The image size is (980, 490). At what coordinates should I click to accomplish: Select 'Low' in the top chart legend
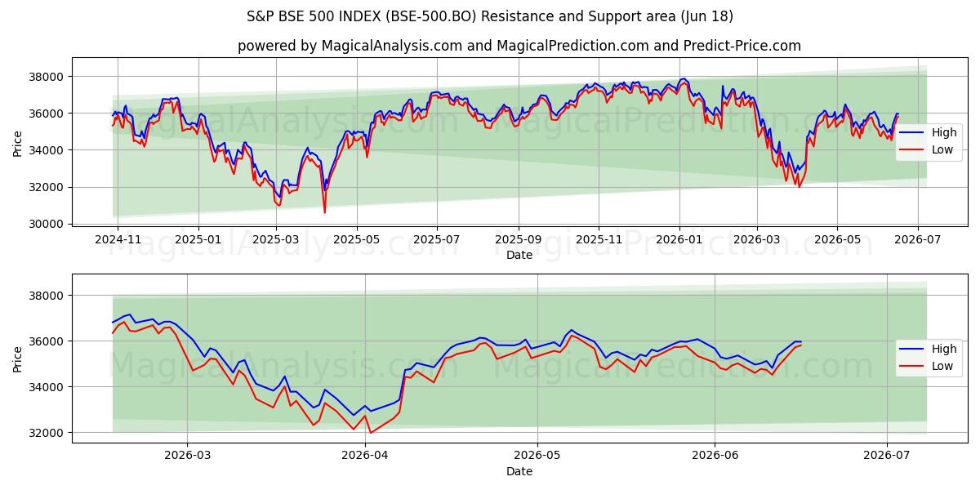point(942,149)
